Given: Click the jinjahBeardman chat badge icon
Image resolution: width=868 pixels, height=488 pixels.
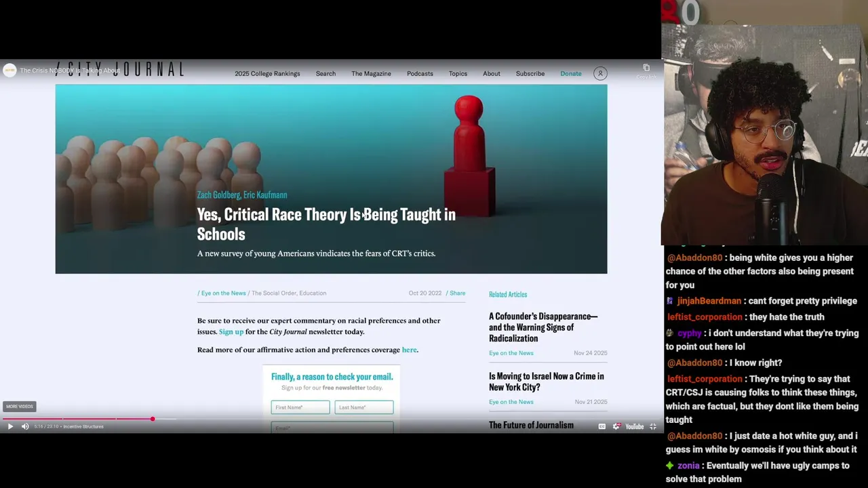Looking at the screenshot, I should click(x=670, y=301).
